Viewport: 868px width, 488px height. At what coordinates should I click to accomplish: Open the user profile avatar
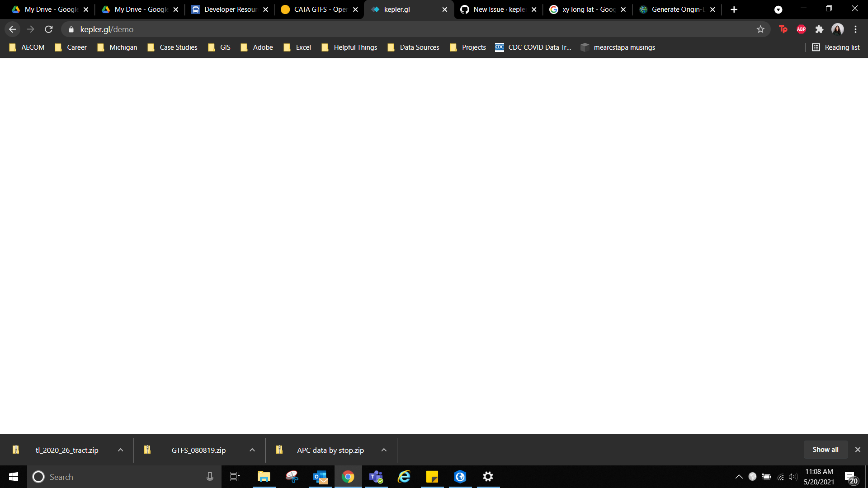837,29
